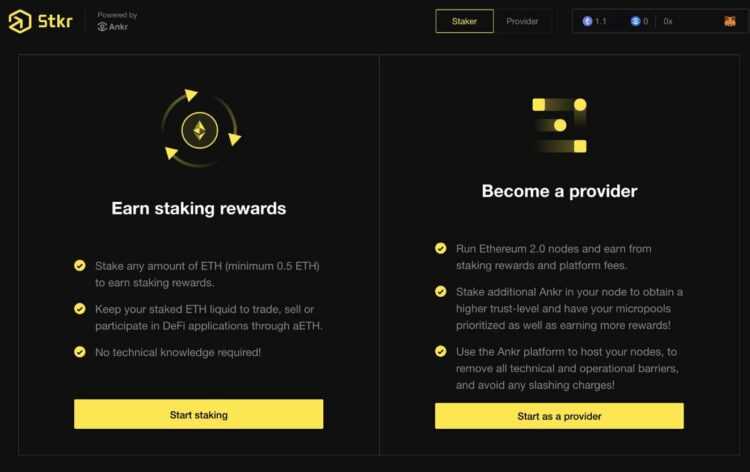Screen dimensions: 750x472
Task: Click checkmark beside 'No technical knowledge required!'
Action: coord(80,352)
